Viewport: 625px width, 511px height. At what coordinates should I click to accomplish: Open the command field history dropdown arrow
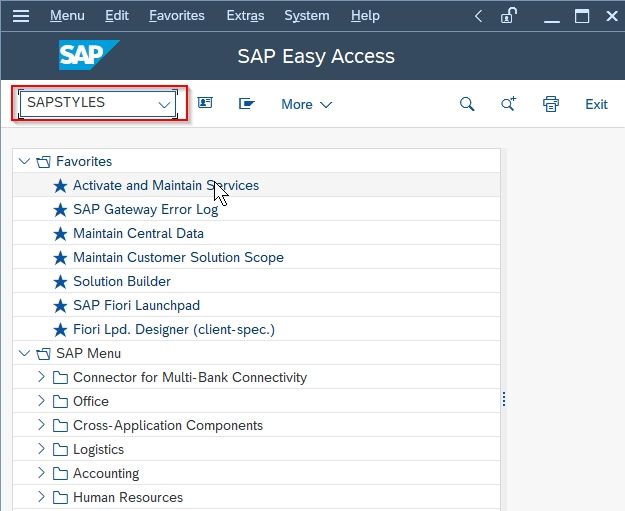point(164,104)
